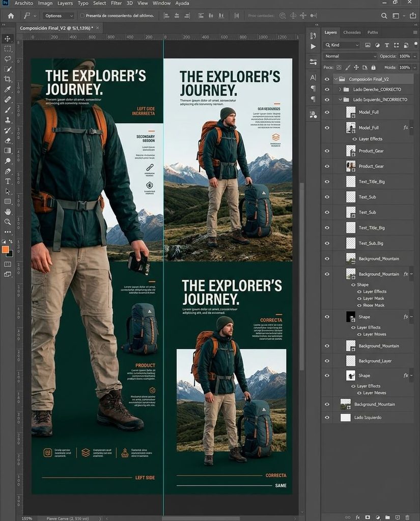Switch to the Paths tab
This screenshot has width=420, height=521.
tap(373, 32)
